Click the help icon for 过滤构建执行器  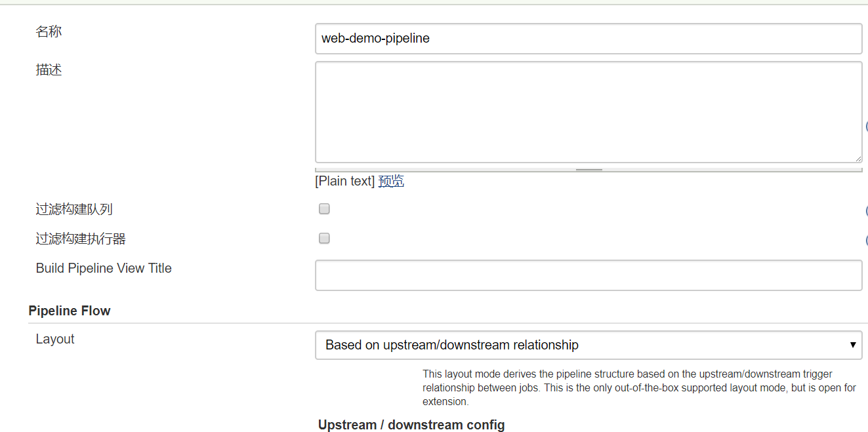coord(867,241)
